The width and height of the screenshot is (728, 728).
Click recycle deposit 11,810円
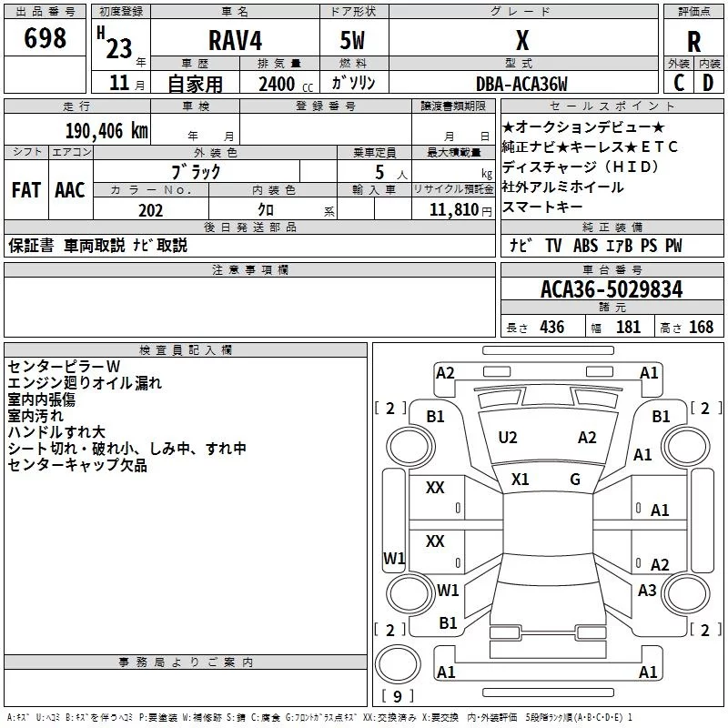click(460, 210)
